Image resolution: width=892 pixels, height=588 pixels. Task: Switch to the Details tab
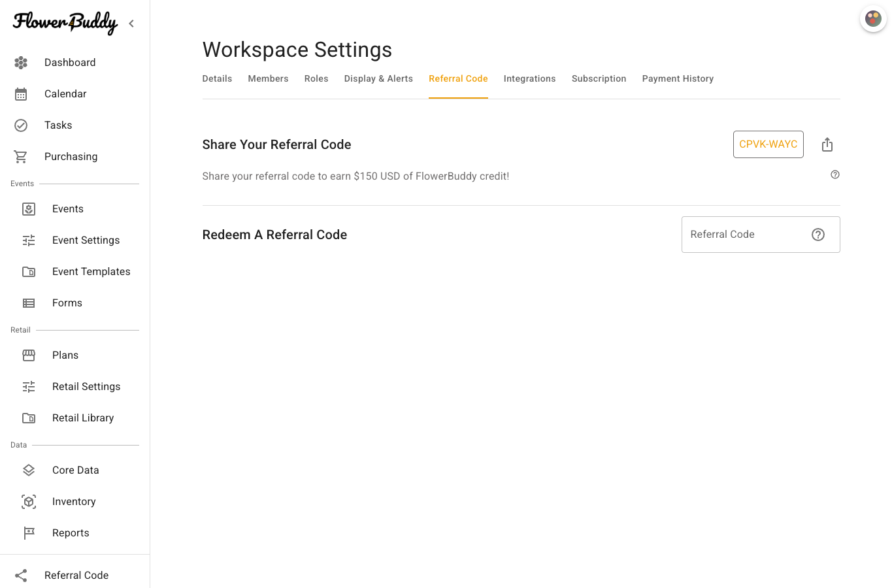click(217, 78)
